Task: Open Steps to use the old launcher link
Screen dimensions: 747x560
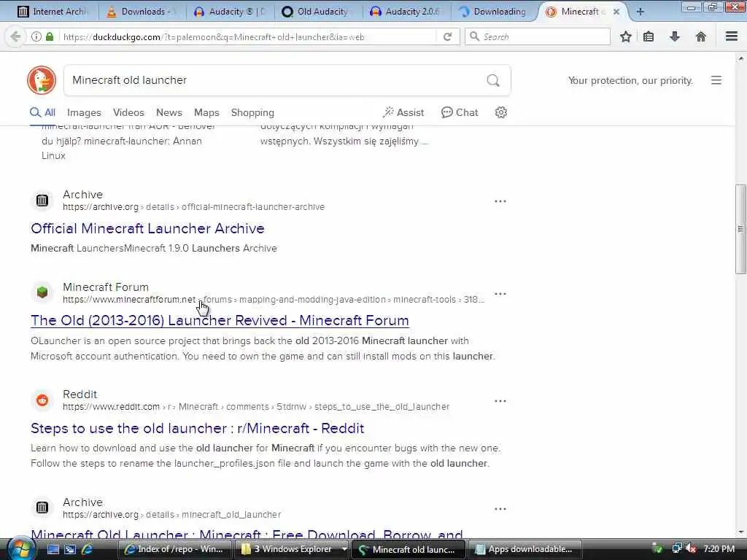Action: point(197,428)
